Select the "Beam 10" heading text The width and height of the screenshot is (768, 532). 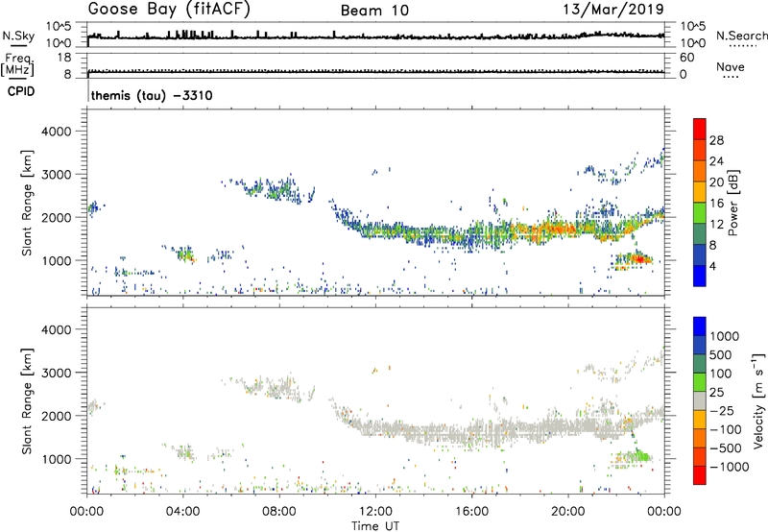374,11
